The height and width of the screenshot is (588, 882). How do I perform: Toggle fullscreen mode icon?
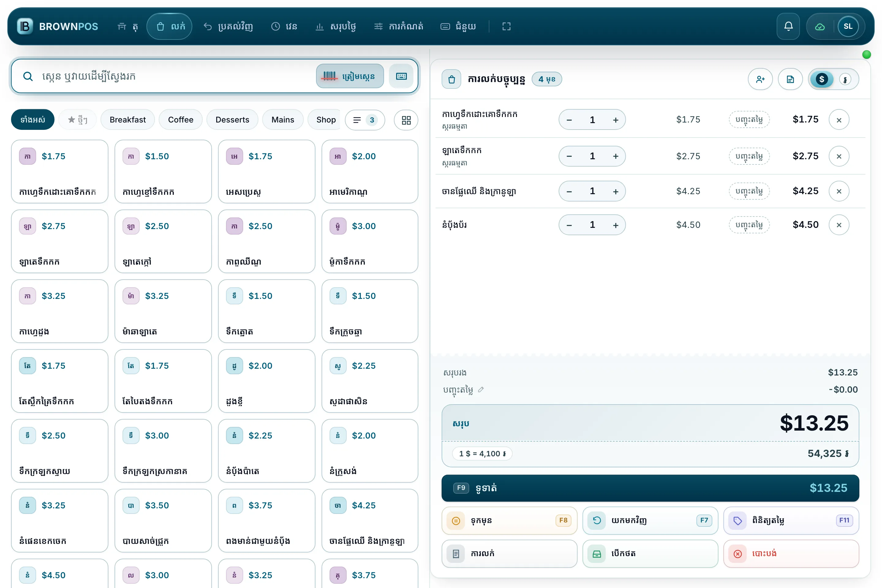[x=506, y=26]
